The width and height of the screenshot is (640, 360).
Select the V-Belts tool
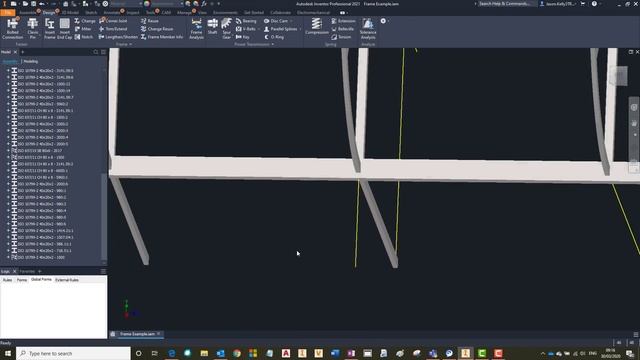pyautogui.click(x=246, y=29)
